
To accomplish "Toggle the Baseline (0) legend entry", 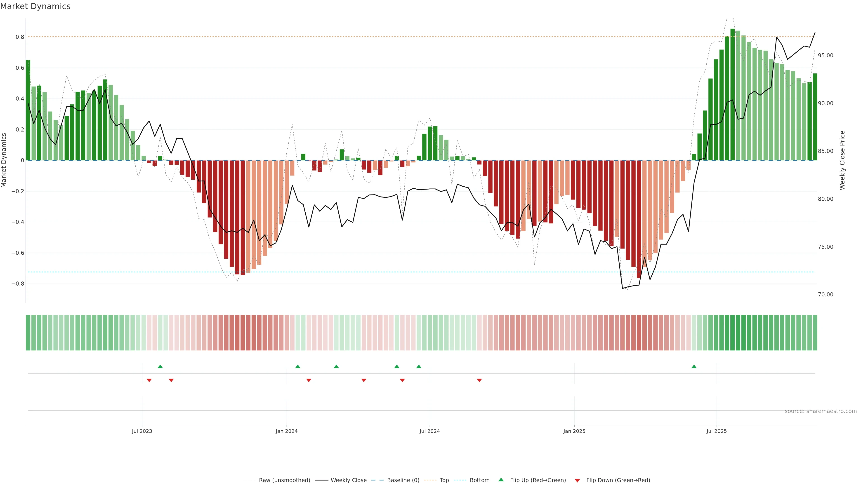I will click(x=403, y=480).
